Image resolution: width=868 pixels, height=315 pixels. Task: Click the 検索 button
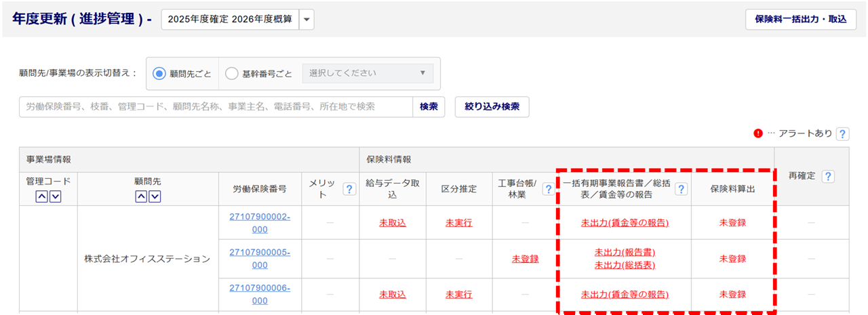pyautogui.click(x=429, y=106)
